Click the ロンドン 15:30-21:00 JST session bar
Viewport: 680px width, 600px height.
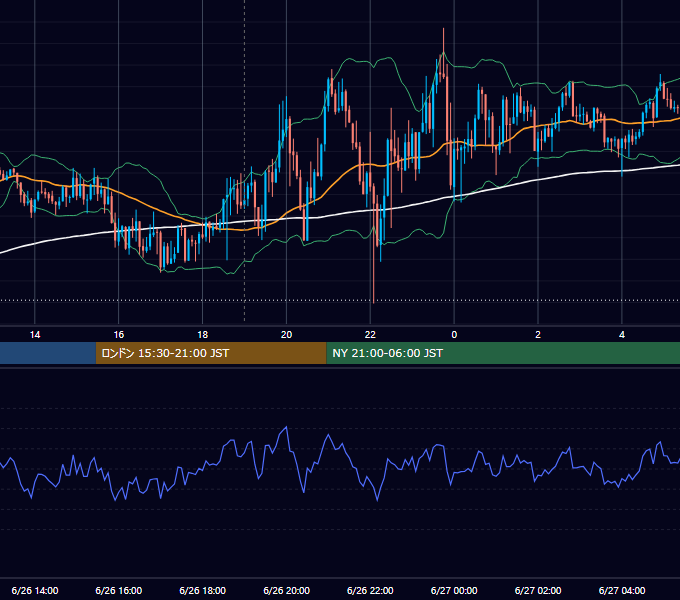click(211, 353)
